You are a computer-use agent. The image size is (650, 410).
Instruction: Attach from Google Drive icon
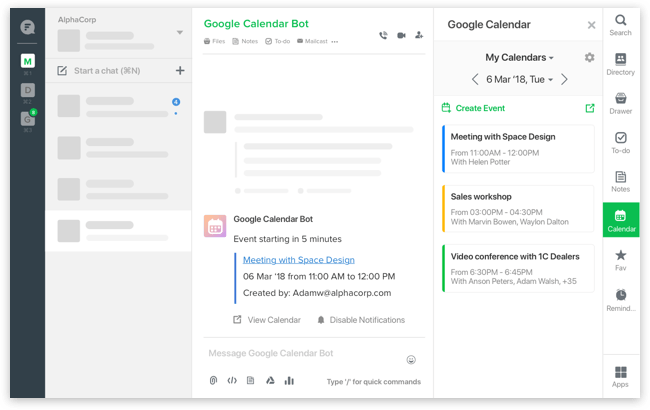click(x=270, y=381)
